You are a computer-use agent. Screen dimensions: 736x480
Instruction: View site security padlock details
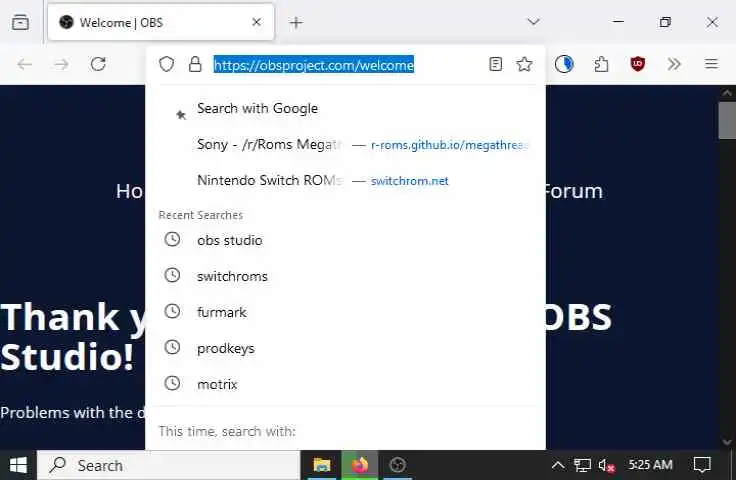tap(195, 64)
